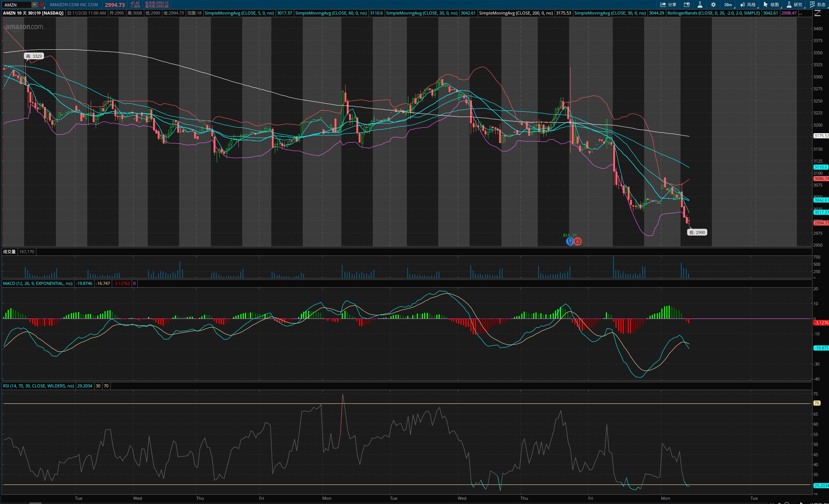Toggle the curve icon beside Bollinger label
The height and width of the screenshot is (504, 829).
tap(817, 13)
